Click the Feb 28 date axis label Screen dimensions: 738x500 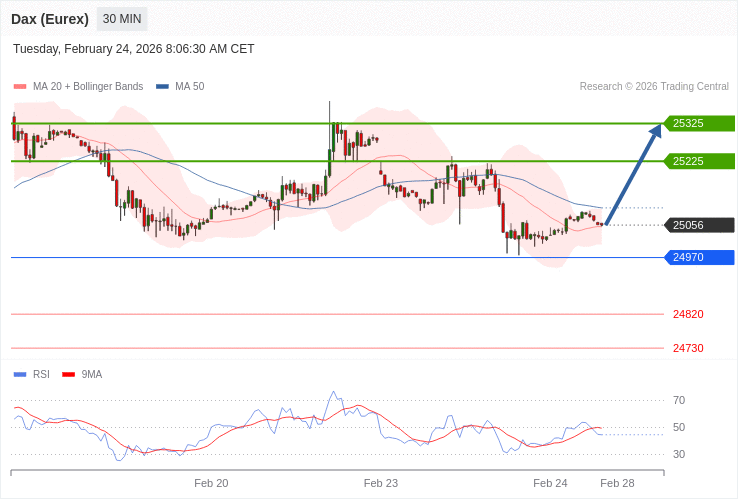[617, 483]
